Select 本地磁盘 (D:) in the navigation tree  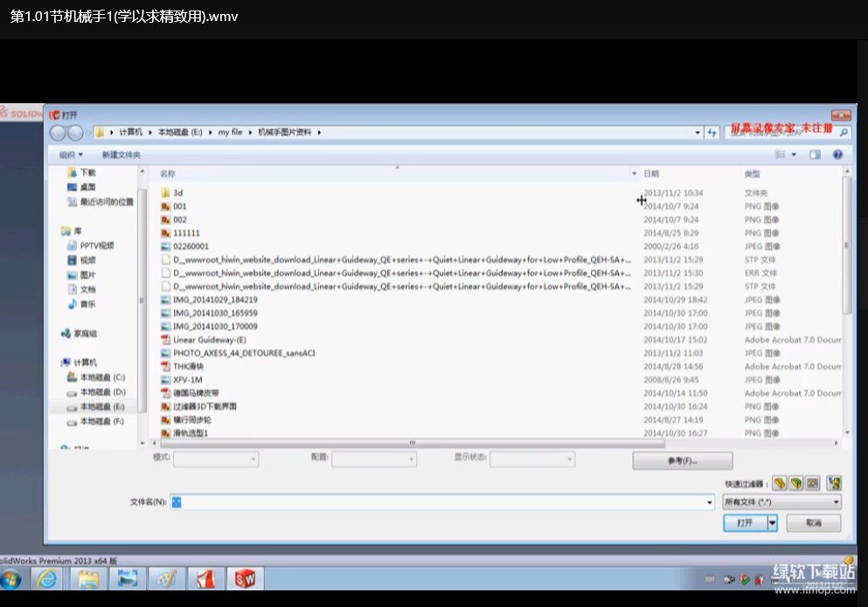(x=102, y=392)
